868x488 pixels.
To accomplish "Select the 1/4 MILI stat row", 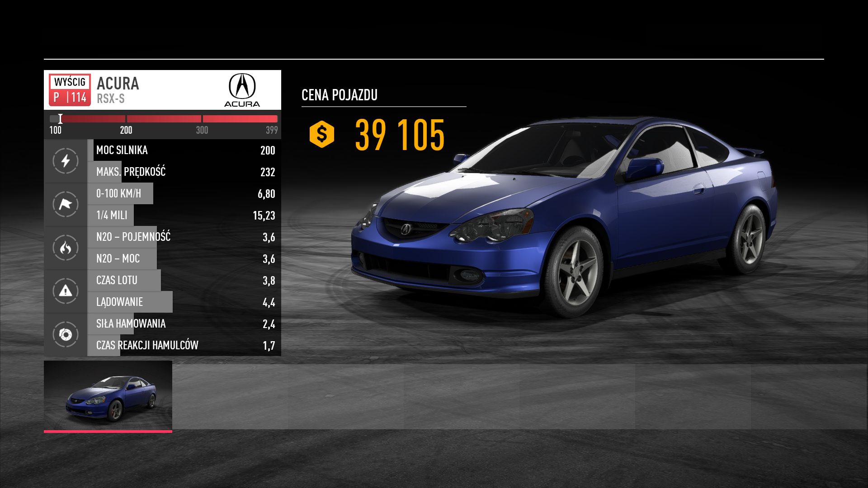I will pyautogui.click(x=184, y=215).
